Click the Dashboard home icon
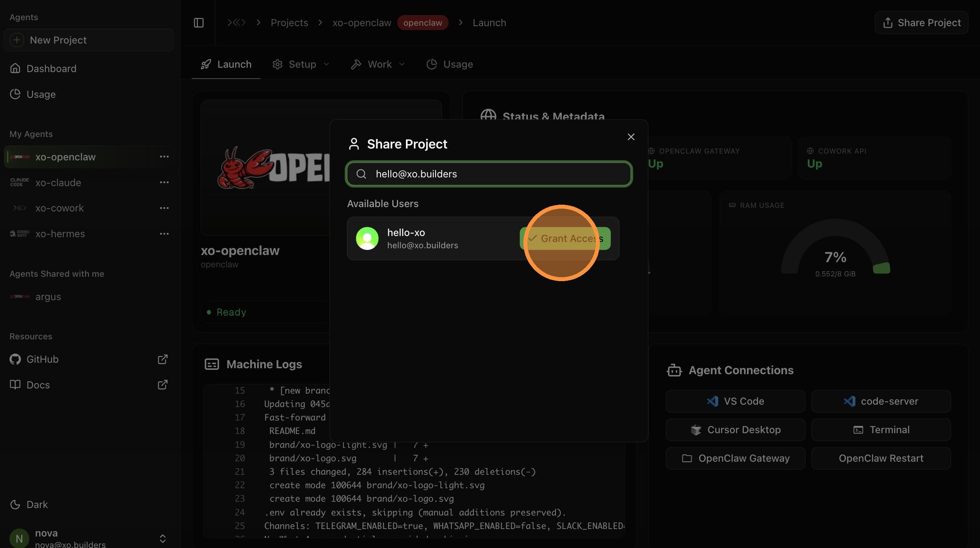 pos(15,68)
